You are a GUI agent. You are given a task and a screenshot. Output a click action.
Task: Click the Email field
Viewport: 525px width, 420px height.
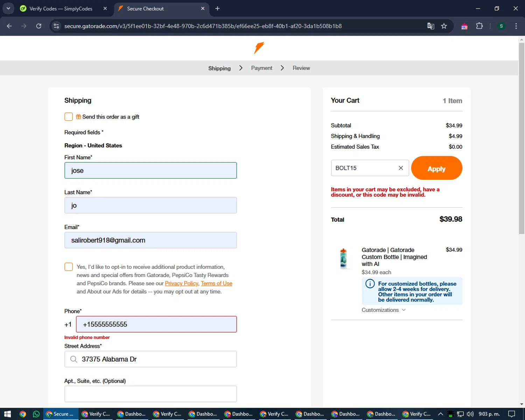pyautogui.click(x=150, y=240)
